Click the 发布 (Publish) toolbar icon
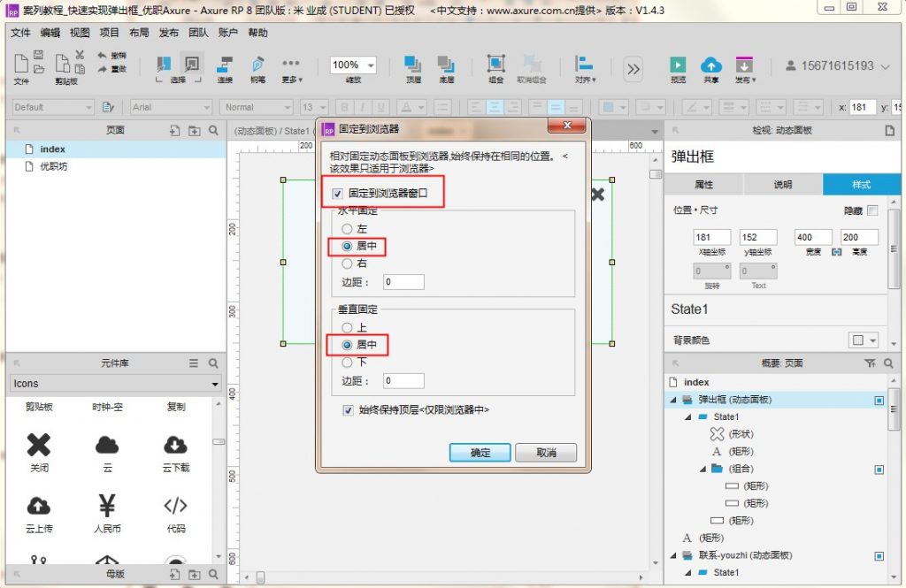 click(744, 65)
